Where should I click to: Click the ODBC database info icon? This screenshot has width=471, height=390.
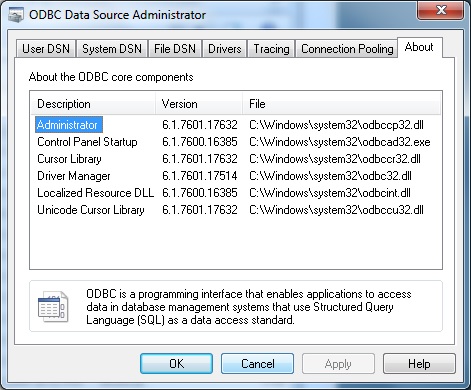[53, 307]
